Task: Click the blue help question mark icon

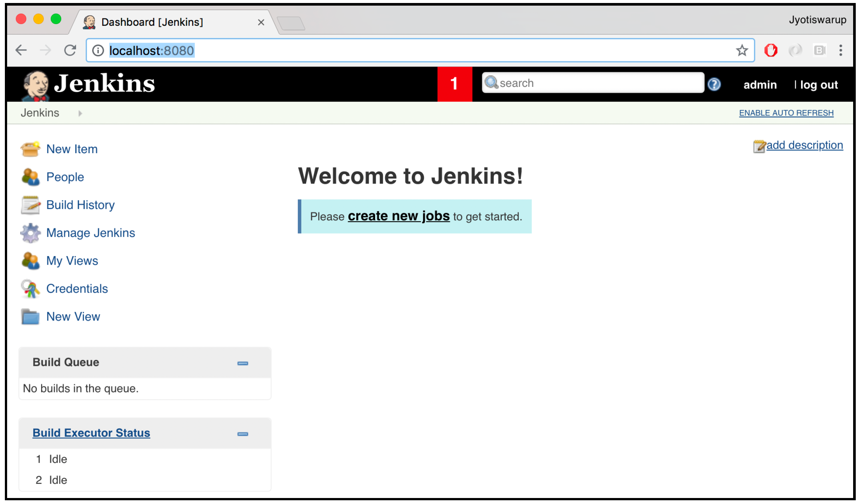Action: click(714, 84)
